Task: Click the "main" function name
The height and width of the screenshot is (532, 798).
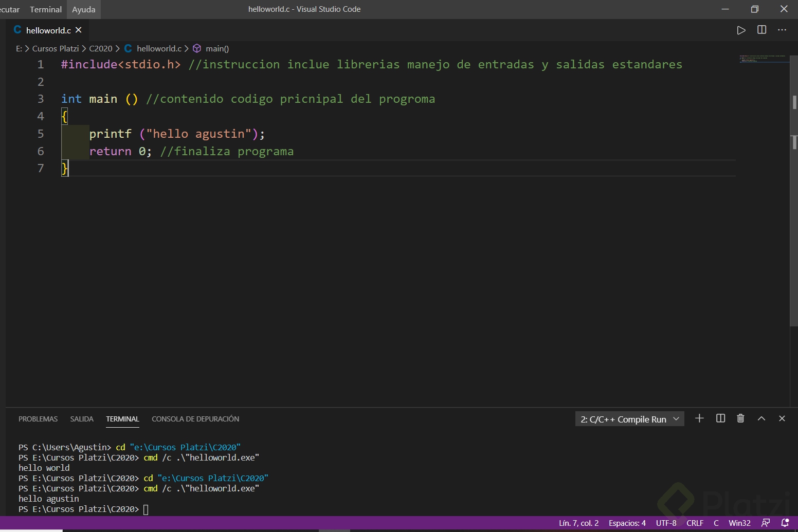Action: (103, 99)
